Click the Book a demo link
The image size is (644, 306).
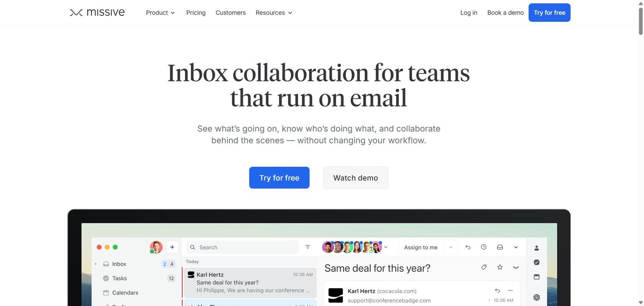505,12
